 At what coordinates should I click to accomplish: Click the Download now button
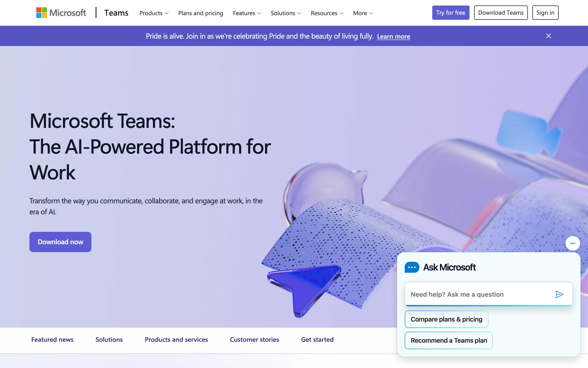pos(60,242)
